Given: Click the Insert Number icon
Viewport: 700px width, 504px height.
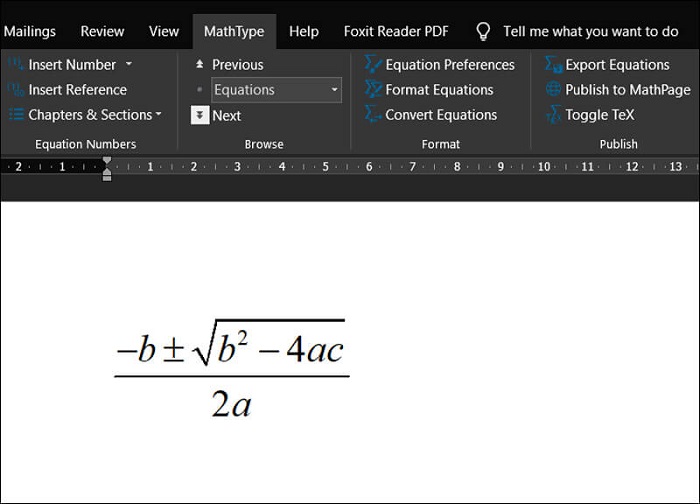Looking at the screenshot, I should (16, 65).
